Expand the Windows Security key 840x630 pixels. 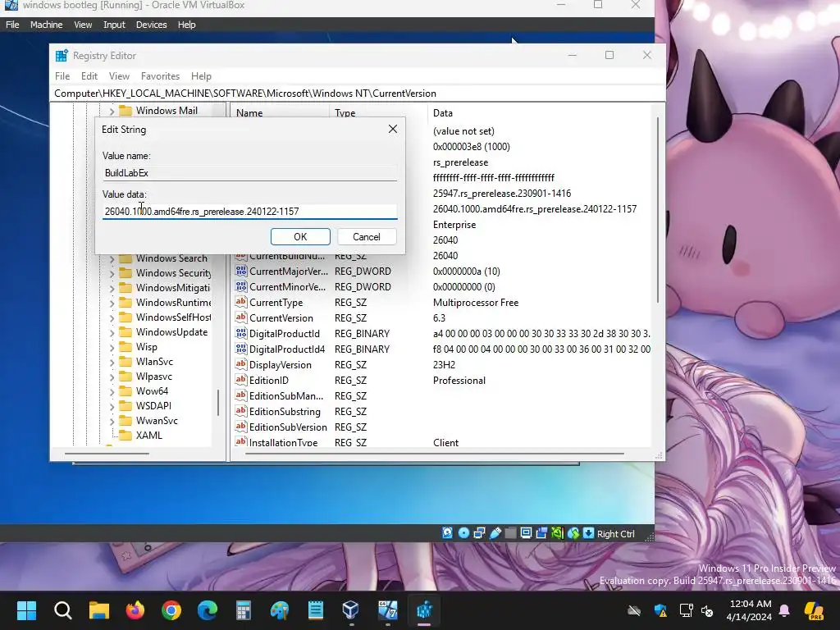pyautogui.click(x=112, y=273)
